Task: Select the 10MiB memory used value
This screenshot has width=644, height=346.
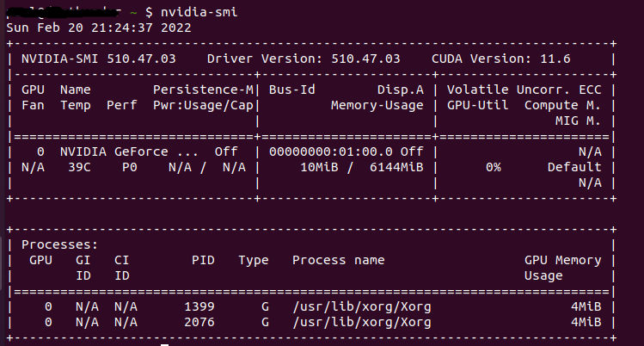Action: (x=319, y=167)
